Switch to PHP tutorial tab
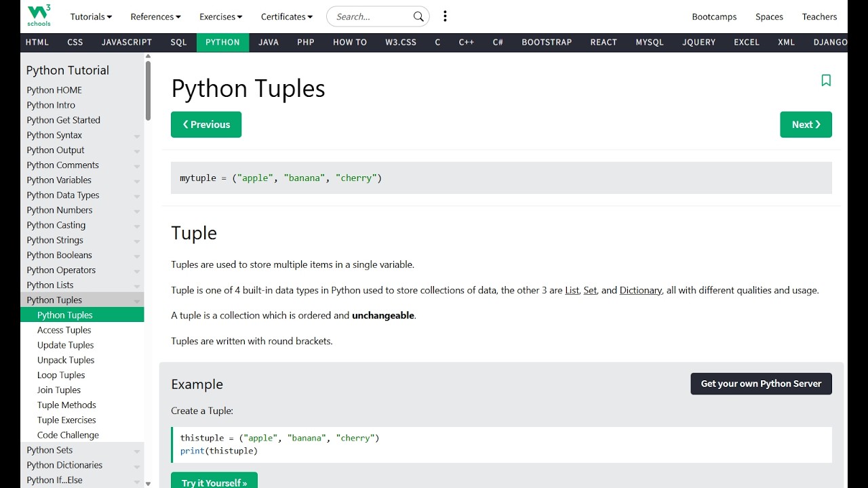Viewport: 868px width, 488px height. 306,42
